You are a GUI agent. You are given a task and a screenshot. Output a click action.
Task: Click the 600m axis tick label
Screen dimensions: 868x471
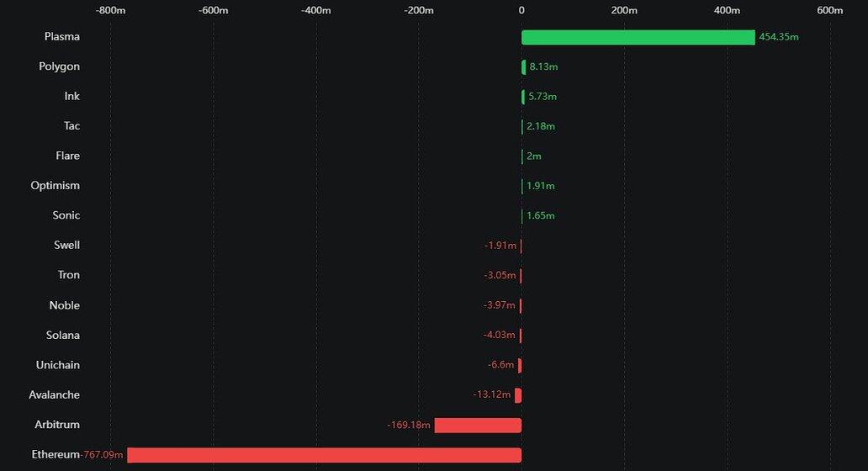pos(829,10)
